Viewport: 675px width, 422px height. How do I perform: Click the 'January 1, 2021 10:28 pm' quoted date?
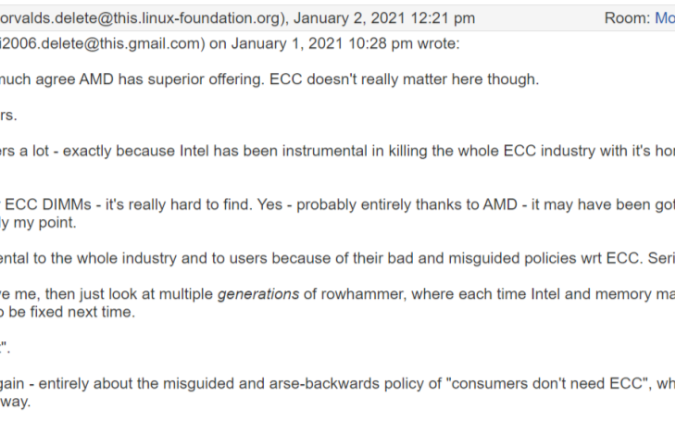[x=322, y=43]
